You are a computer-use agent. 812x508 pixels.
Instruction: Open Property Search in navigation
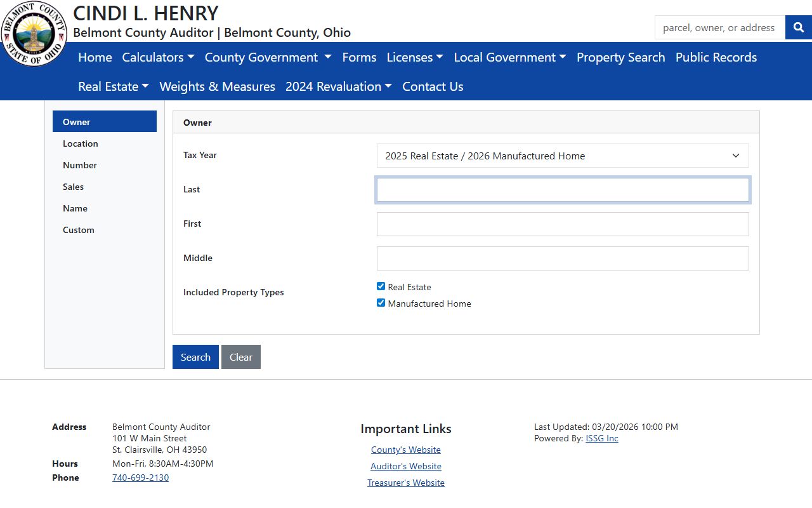point(621,57)
